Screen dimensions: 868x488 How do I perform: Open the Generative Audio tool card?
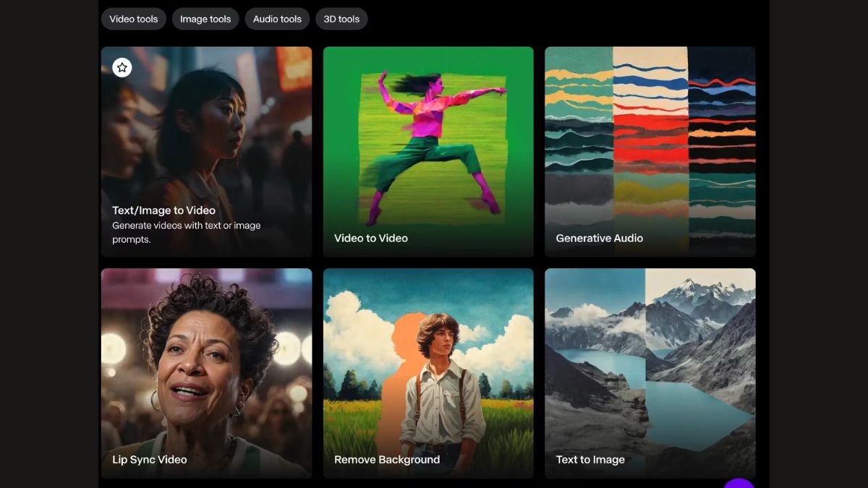click(x=650, y=152)
